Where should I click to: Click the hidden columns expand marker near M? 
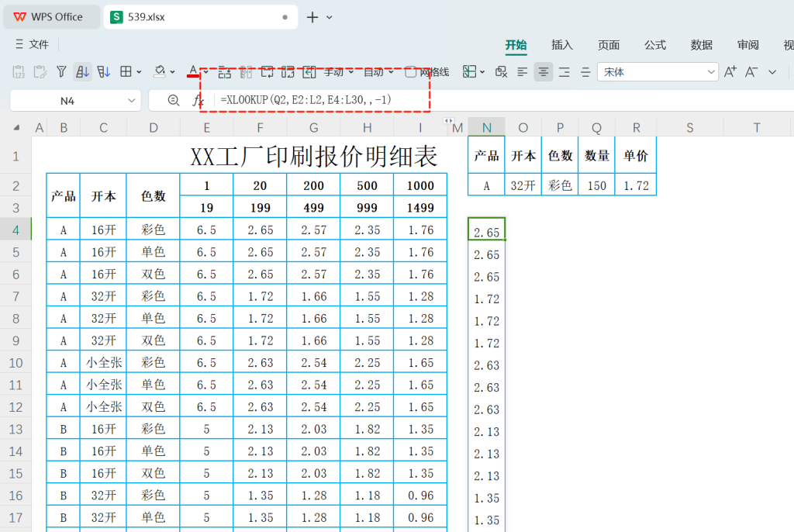[448, 120]
